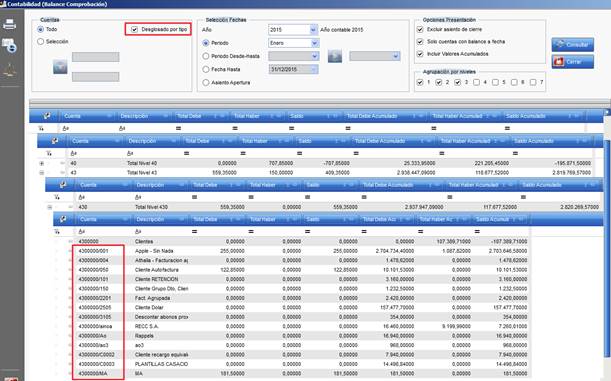Screen dimensions: 611x381
Task: Expand the row for account 40
Action: tap(42, 163)
